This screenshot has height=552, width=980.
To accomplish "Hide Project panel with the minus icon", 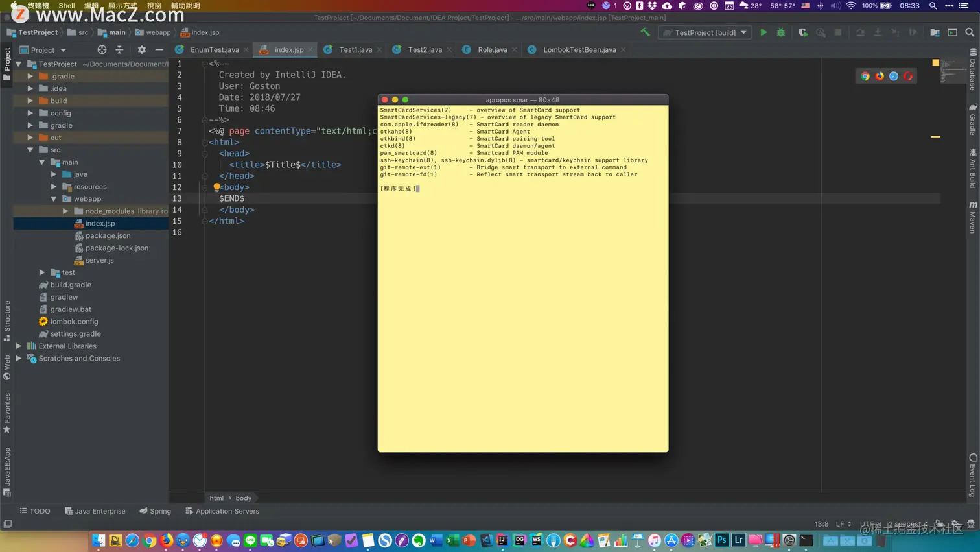I will click(x=159, y=50).
